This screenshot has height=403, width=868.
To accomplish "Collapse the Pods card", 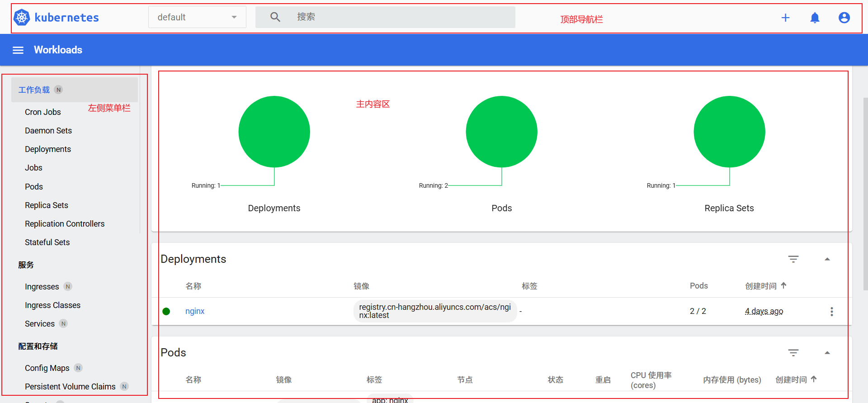I will (827, 353).
